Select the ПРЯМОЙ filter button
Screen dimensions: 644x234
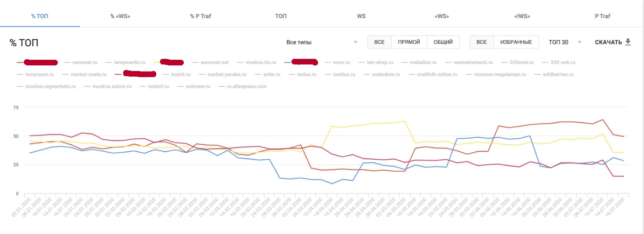tap(409, 43)
